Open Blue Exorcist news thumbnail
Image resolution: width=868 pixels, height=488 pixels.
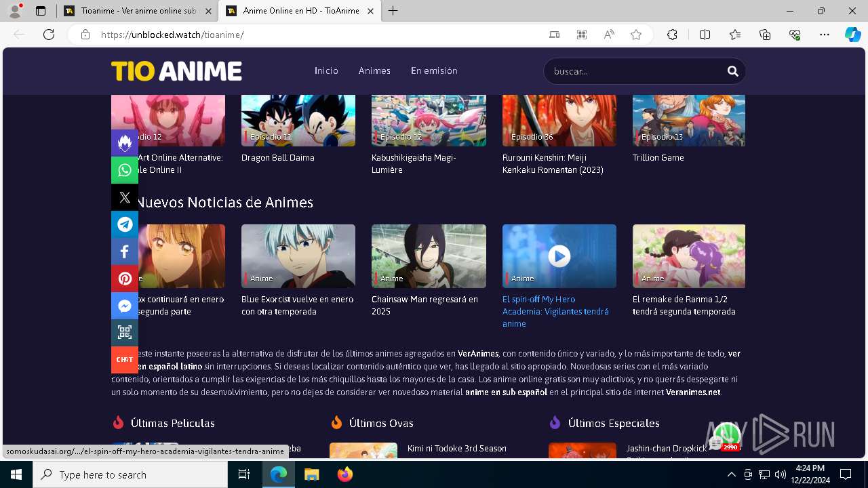coord(298,256)
